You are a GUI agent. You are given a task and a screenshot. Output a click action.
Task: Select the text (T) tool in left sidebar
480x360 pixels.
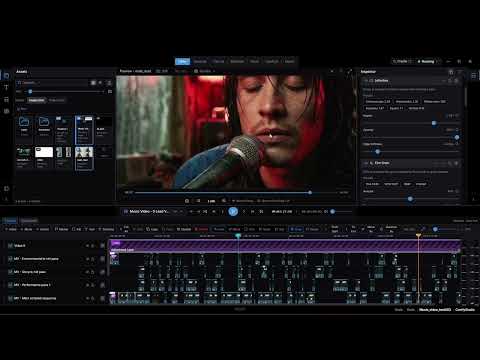pyautogui.click(x=6, y=88)
